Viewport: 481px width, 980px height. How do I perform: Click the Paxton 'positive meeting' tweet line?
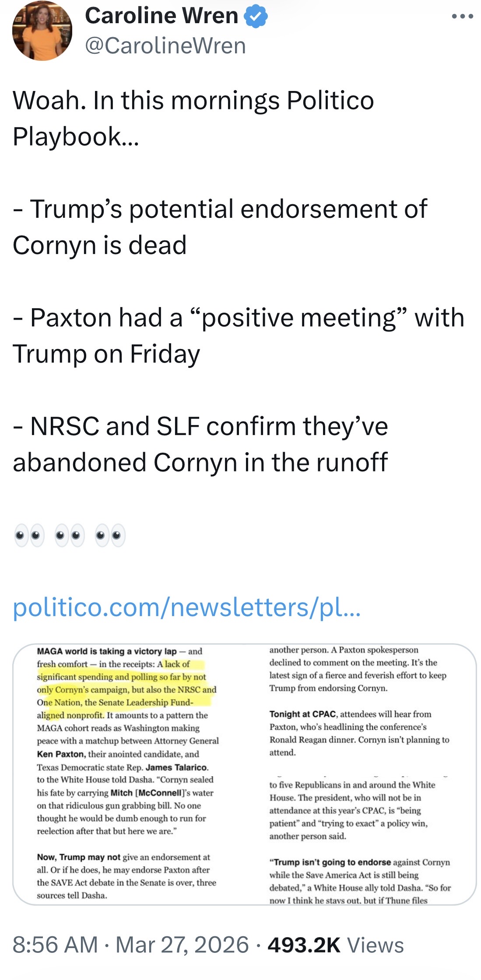[x=239, y=318]
